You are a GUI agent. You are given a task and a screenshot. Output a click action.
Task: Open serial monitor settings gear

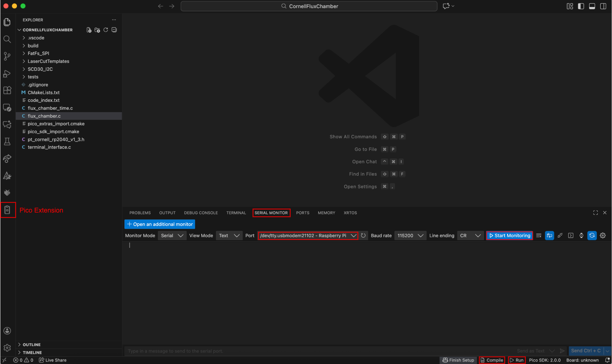click(602, 235)
